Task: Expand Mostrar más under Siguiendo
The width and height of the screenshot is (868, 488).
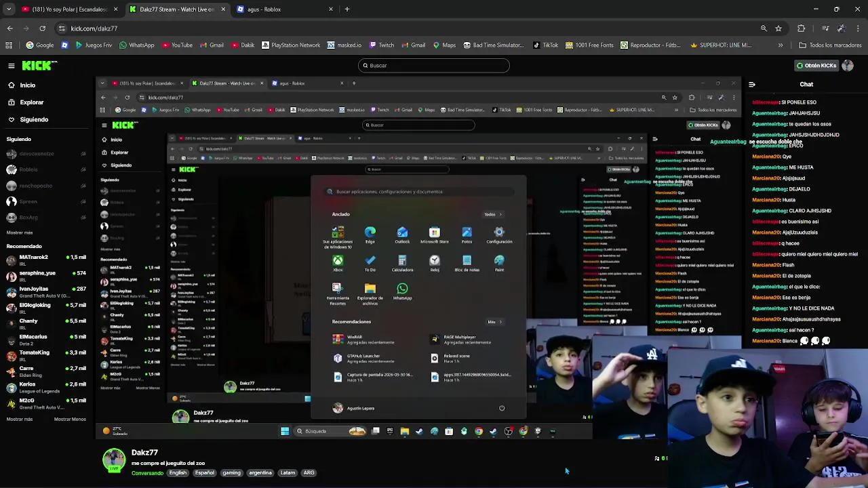Action: click(x=19, y=232)
